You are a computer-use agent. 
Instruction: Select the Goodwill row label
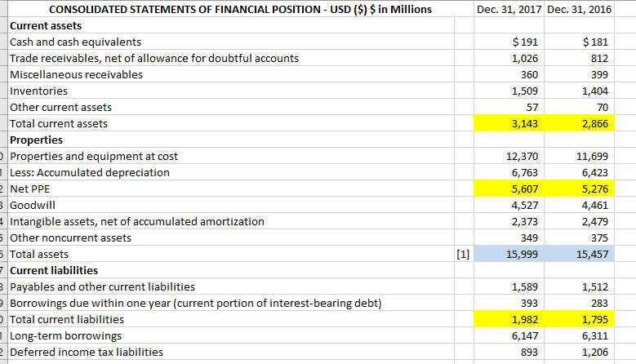33,205
